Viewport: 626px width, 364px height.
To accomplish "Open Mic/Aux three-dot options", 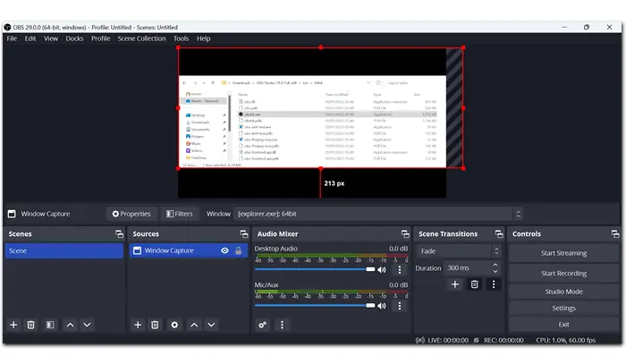I will click(399, 306).
